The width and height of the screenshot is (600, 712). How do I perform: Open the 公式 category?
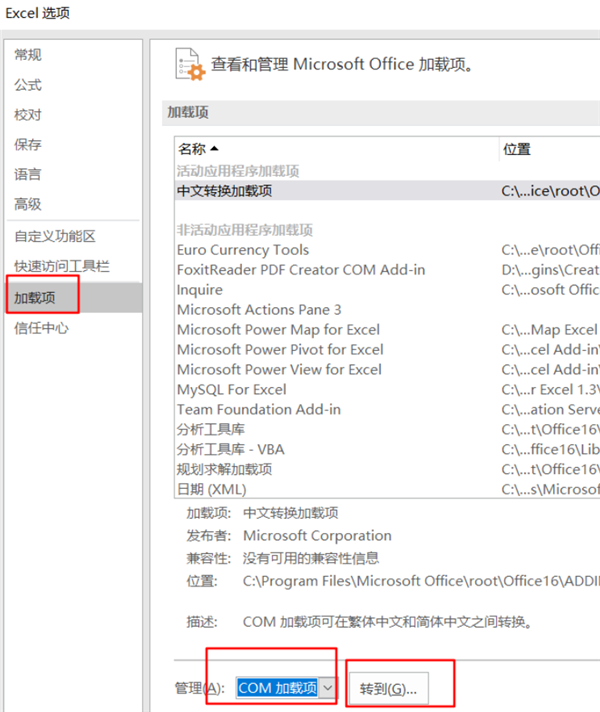pyautogui.click(x=28, y=85)
